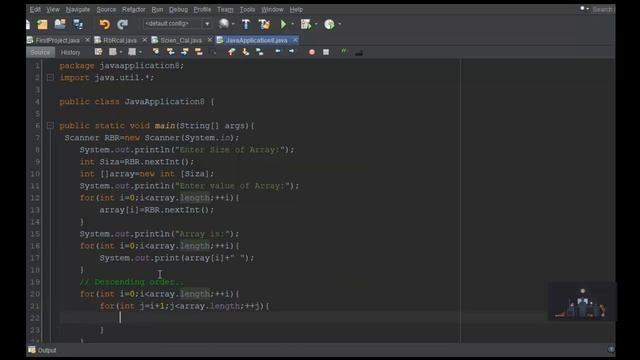The width and height of the screenshot is (640, 360).
Task: Open the Navigate menu
Action: [78, 9]
